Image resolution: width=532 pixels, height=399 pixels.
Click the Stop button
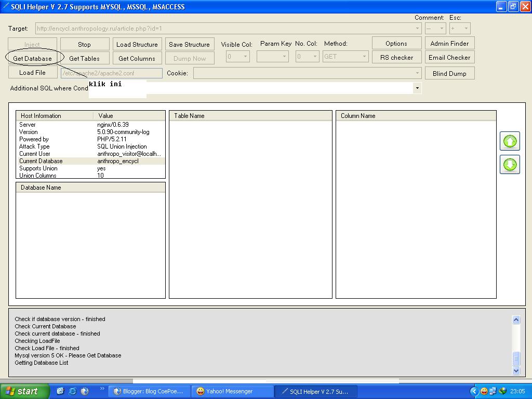[85, 44]
